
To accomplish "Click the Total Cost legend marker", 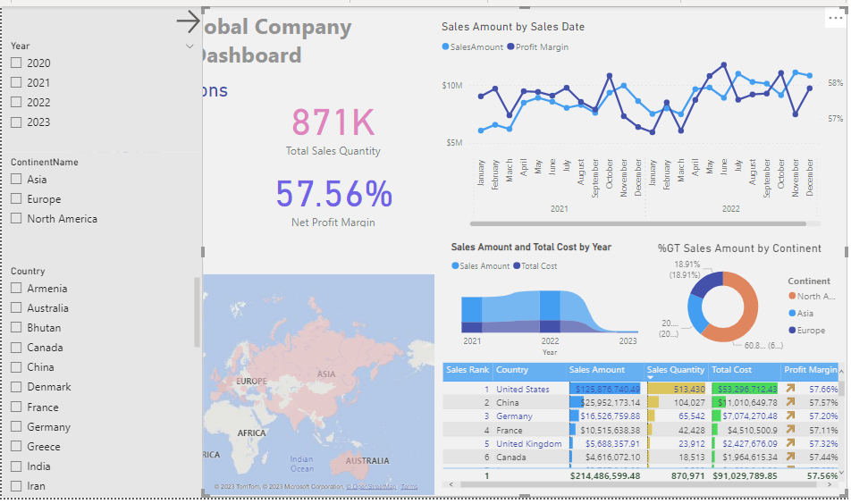I will (x=517, y=266).
